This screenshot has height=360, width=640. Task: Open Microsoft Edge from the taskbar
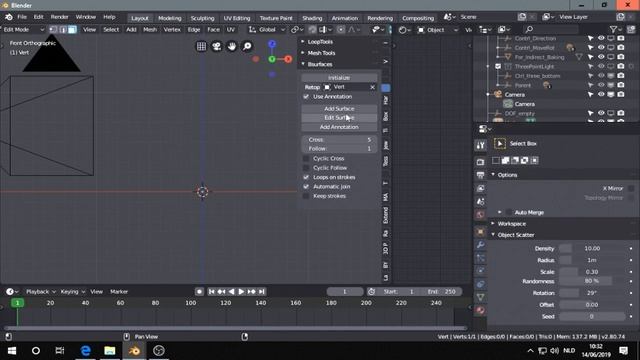tap(85, 351)
